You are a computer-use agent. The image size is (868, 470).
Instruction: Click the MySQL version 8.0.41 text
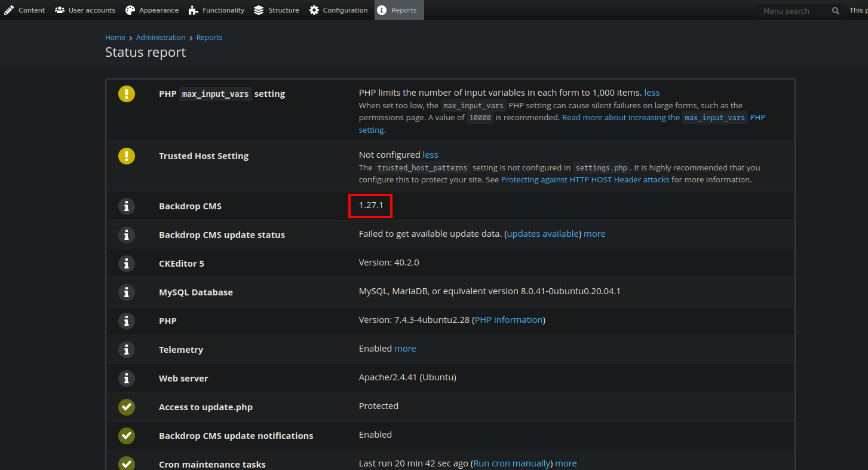(x=490, y=291)
